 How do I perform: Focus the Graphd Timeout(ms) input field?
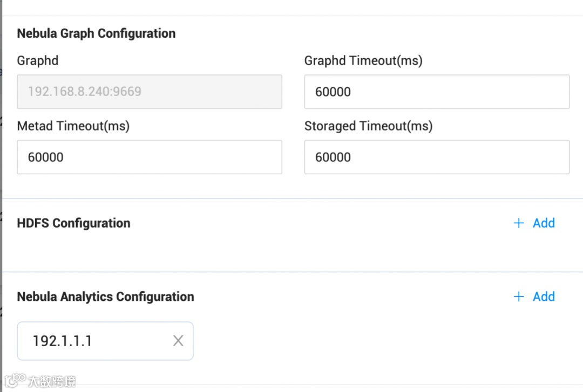tap(436, 92)
